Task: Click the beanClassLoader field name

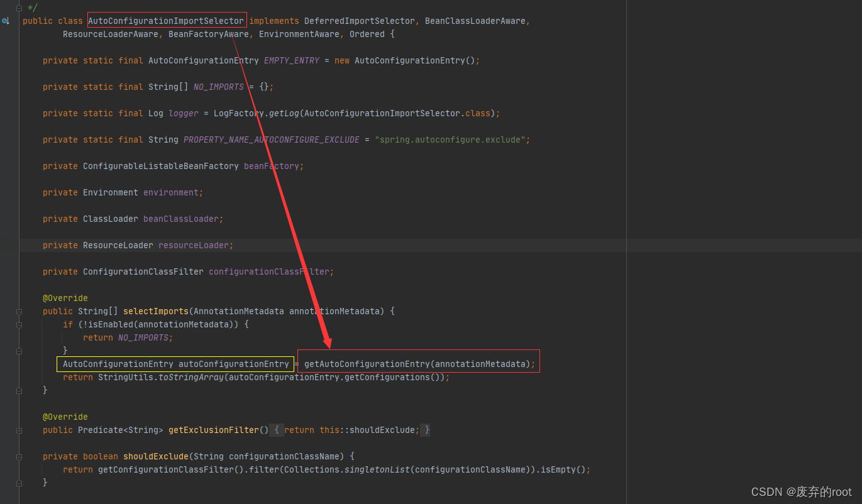Action: (x=181, y=219)
